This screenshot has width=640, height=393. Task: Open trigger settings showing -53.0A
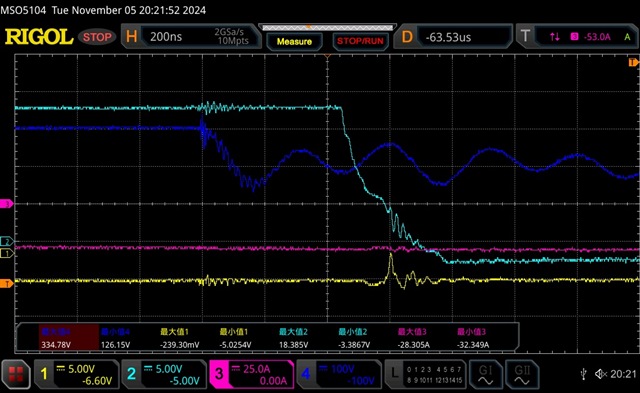click(577, 37)
